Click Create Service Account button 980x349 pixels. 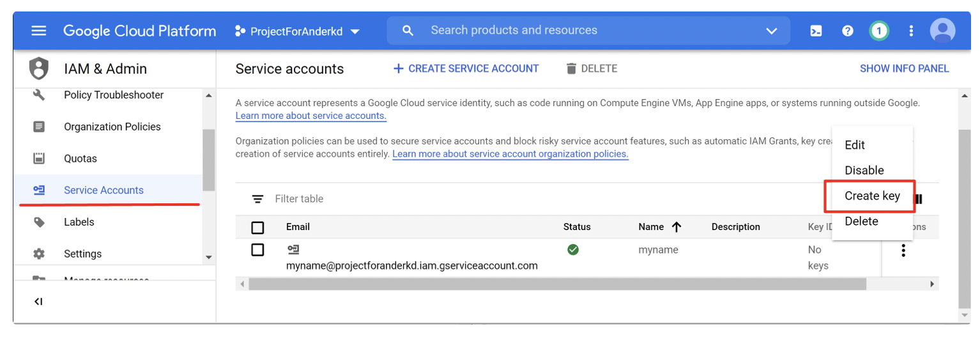(466, 68)
